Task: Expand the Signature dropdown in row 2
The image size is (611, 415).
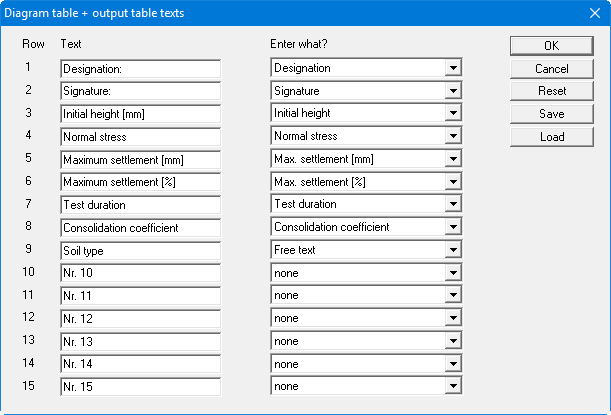Action: [453, 91]
